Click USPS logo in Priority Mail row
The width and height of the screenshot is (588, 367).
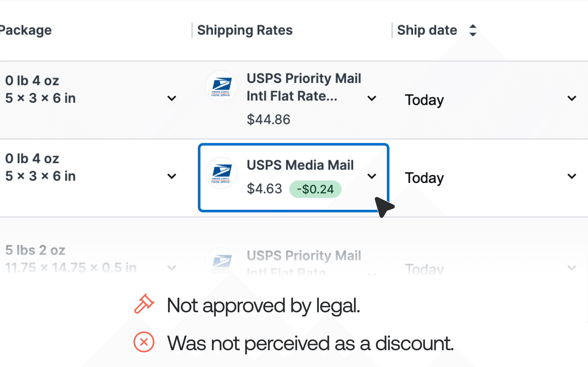[x=221, y=86]
